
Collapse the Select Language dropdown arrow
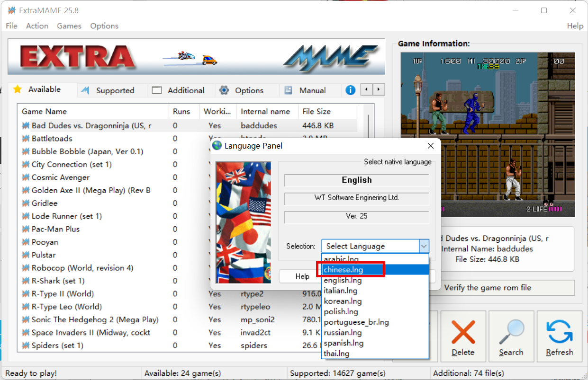pyautogui.click(x=424, y=246)
